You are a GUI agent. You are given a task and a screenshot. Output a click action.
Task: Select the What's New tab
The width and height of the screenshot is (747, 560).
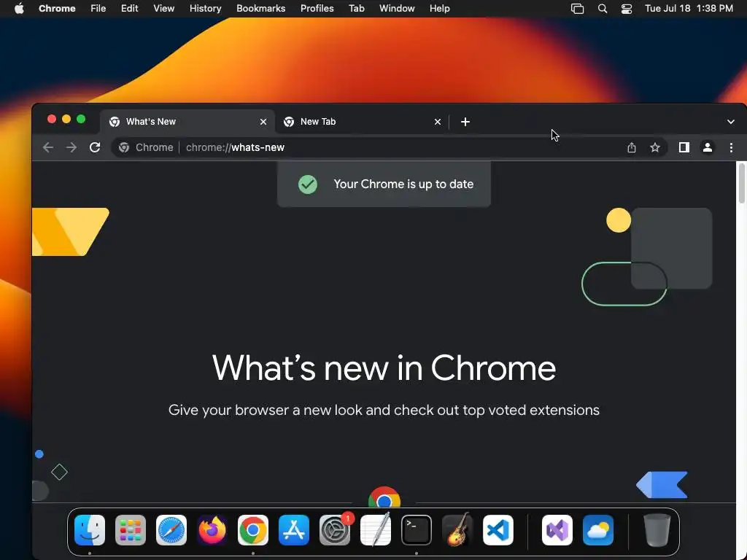pos(187,122)
